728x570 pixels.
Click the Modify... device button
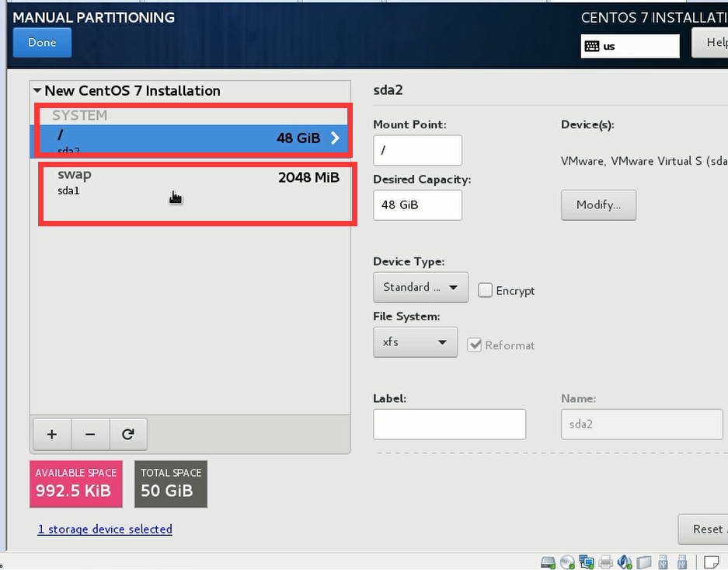598,205
